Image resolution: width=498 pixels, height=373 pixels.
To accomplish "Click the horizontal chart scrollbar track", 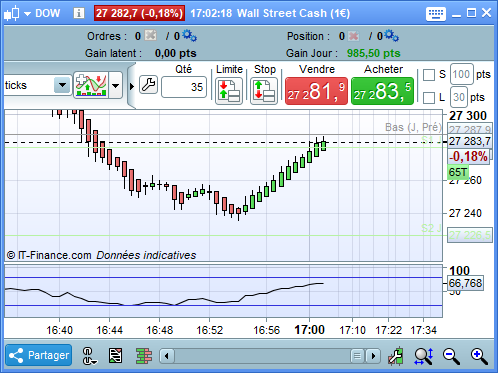I will (261, 356).
